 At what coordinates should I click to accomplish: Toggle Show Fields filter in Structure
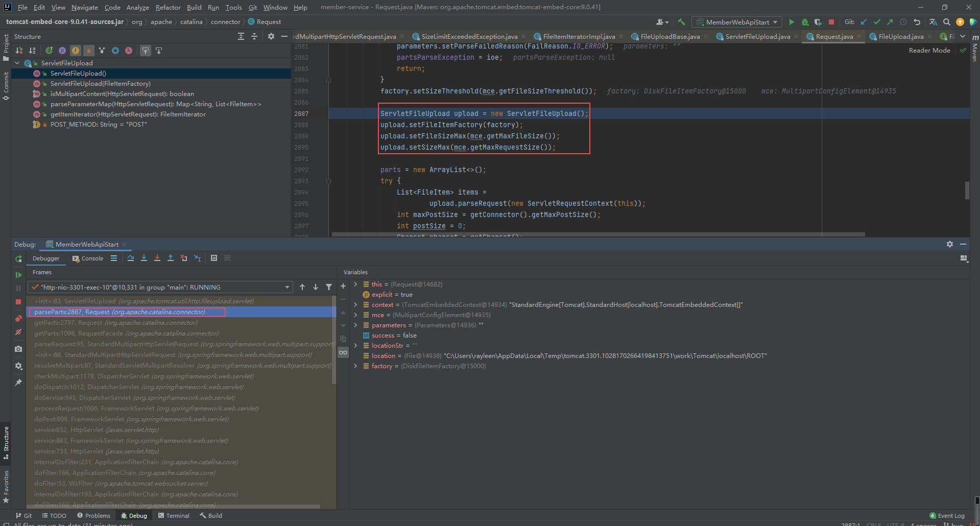pyautogui.click(x=76, y=51)
